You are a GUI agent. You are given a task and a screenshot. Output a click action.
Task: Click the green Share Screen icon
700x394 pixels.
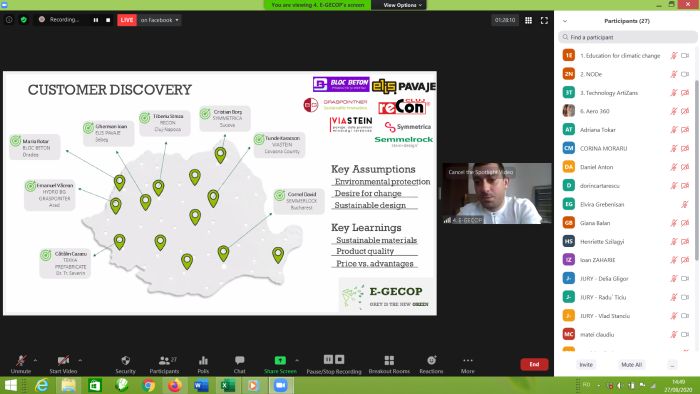[280, 360]
